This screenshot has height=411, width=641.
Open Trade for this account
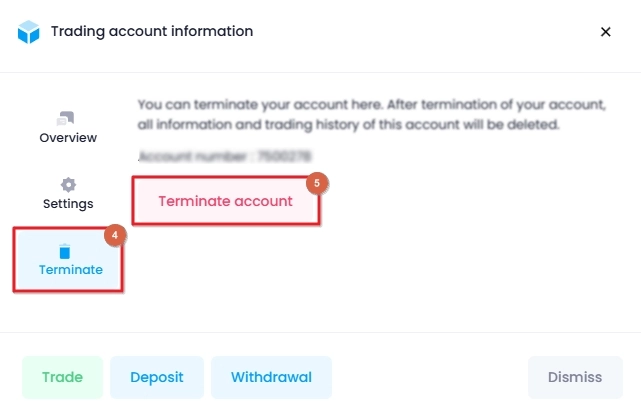coord(63,377)
